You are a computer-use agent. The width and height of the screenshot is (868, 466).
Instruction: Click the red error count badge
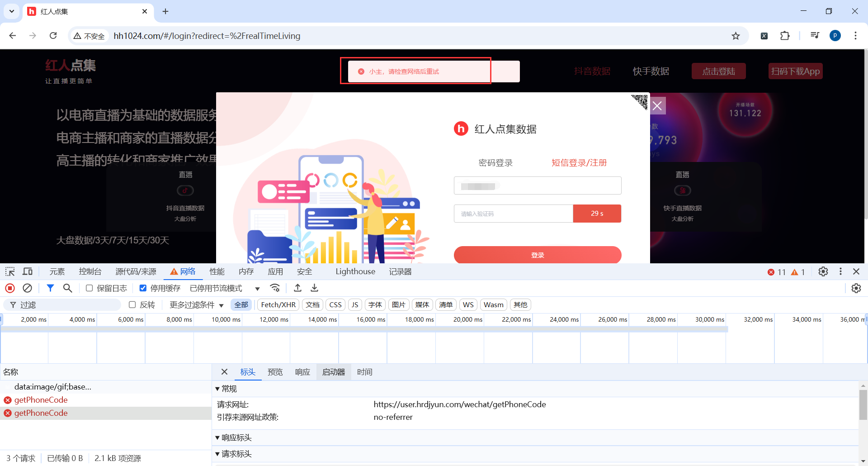(x=776, y=272)
